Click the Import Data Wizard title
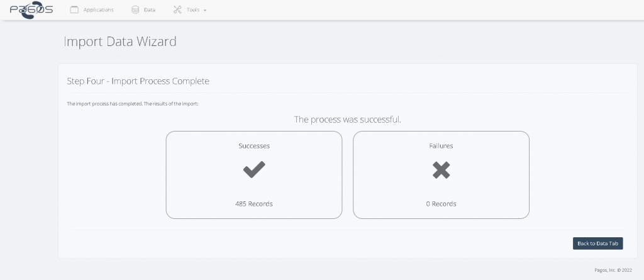This screenshot has width=644, height=280. [x=120, y=42]
